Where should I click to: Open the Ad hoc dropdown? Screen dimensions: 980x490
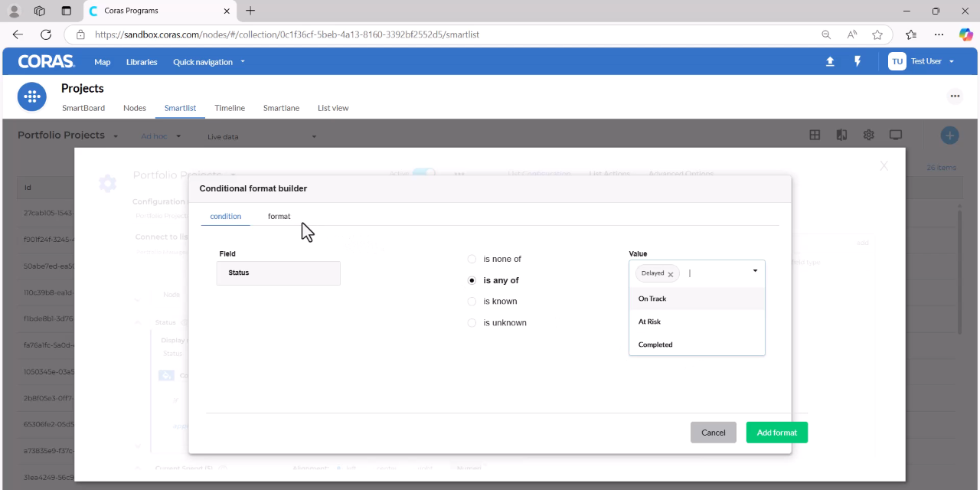coord(161,136)
